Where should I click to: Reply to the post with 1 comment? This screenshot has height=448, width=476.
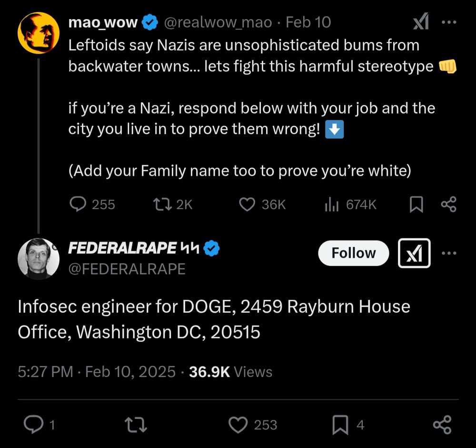pyautogui.click(x=33, y=424)
